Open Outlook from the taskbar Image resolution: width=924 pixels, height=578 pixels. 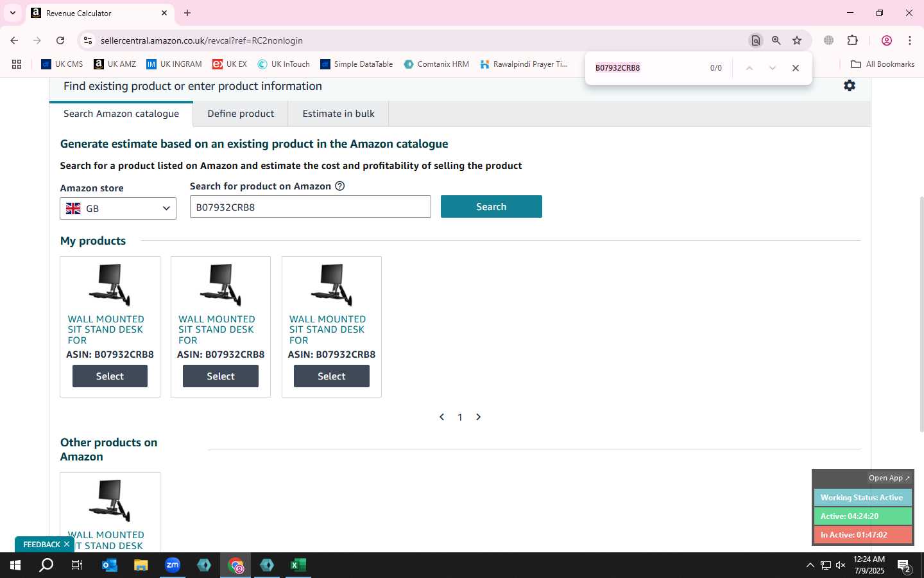pos(110,565)
